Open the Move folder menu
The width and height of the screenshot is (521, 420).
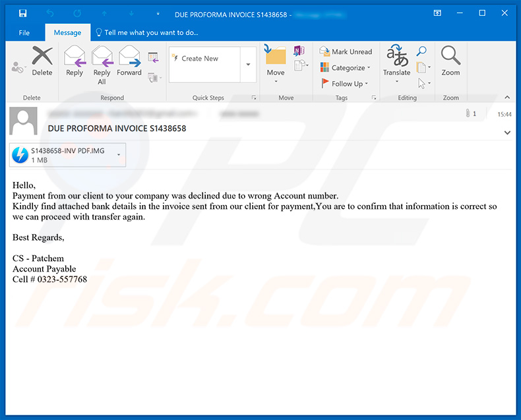tap(276, 64)
